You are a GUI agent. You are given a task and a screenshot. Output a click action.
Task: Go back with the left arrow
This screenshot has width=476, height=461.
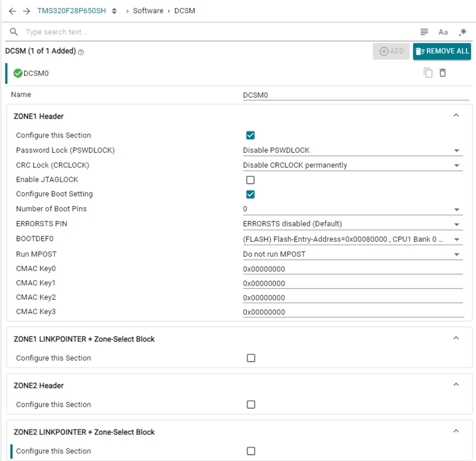(x=13, y=11)
